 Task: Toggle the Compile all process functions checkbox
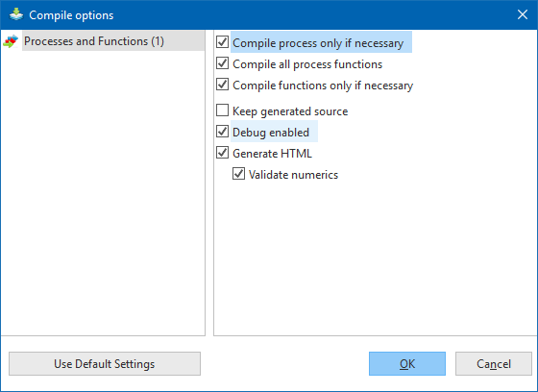(222, 63)
